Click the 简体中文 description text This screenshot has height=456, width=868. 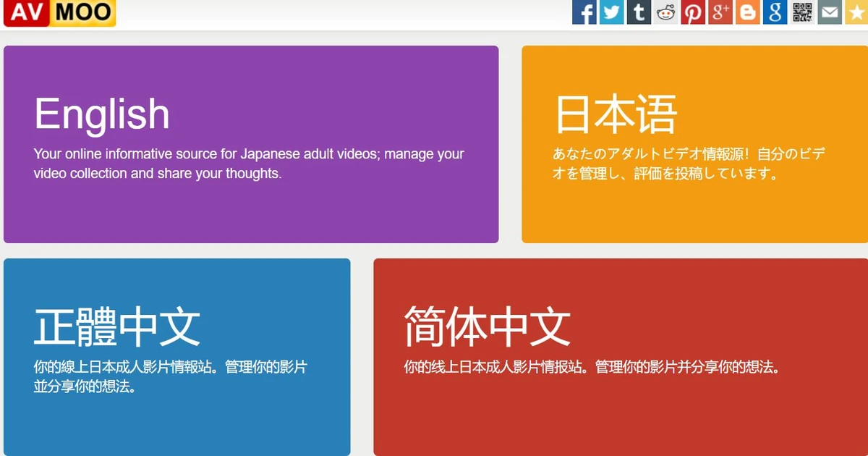[x=592, y=366]
